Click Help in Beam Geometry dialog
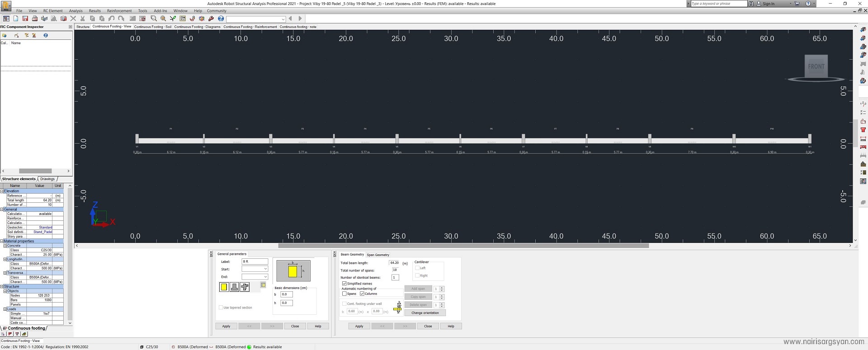868x350 pixels. tap(451, 326)
